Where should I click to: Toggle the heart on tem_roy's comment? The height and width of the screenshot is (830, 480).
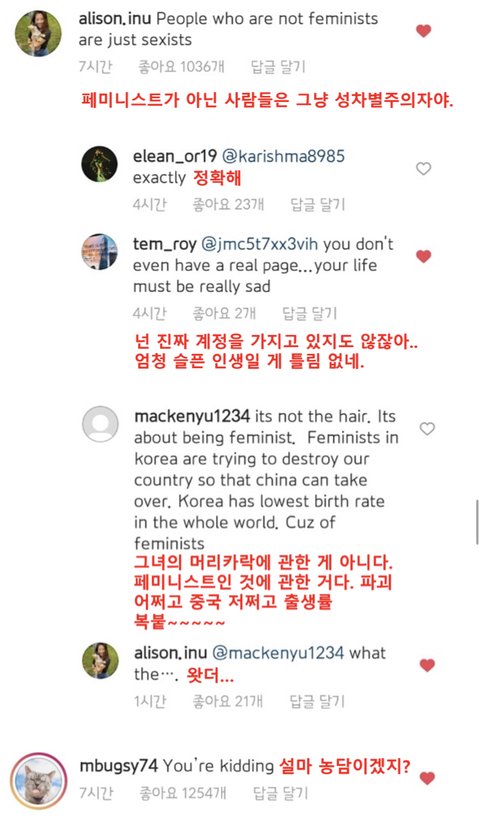423,256
